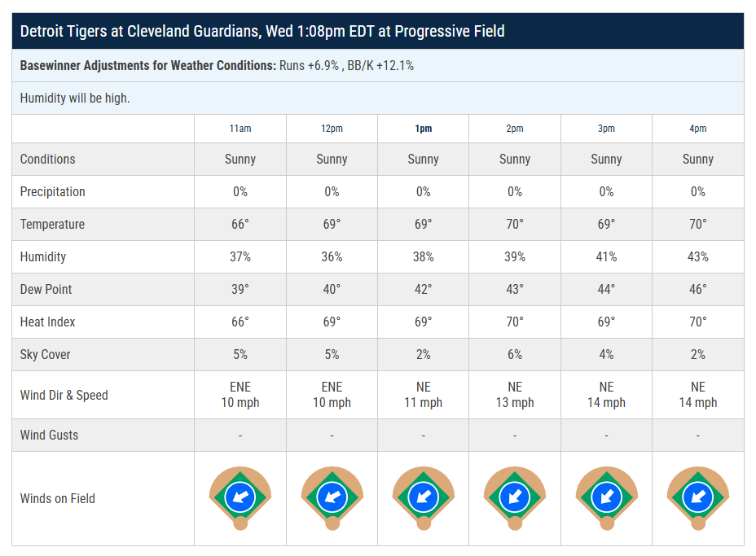756x556 pixels.
Task: Click the 4pm wind direction field icon
Action: click(x=698, y=497)
